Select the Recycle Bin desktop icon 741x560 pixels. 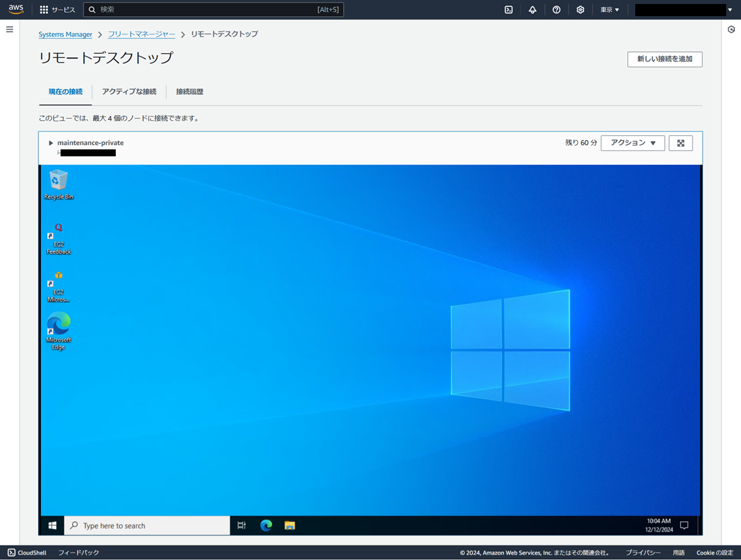[59, 185]
